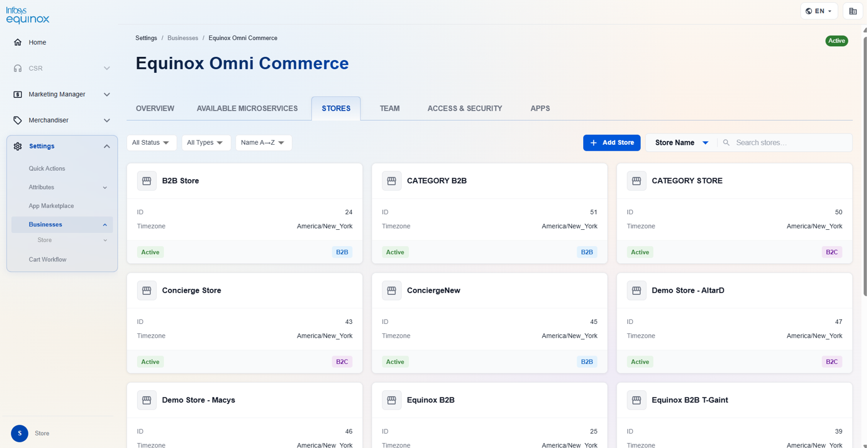Click the Home house icon
868x448 pixels.
click(x=18, y=42)
